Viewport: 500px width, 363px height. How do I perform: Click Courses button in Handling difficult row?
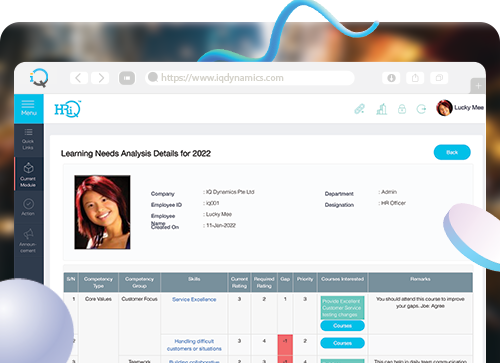[342, 343]
